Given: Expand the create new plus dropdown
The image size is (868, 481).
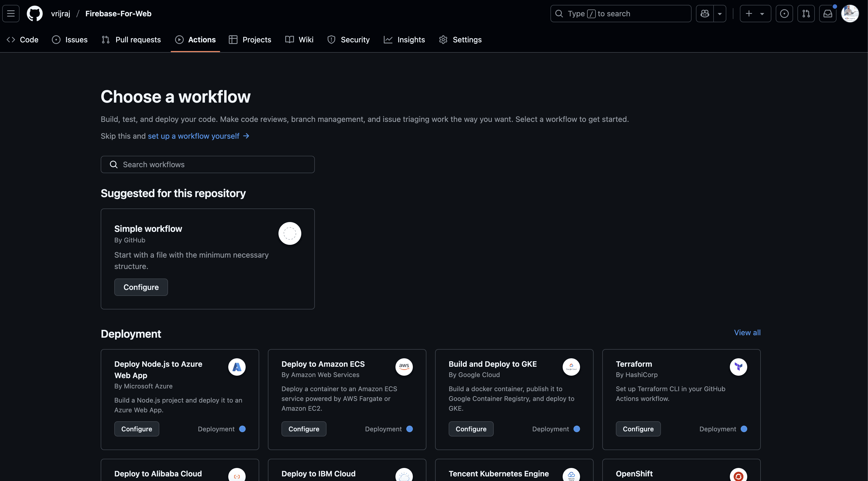Looking at the screenshot, I should tap(755, 14).
